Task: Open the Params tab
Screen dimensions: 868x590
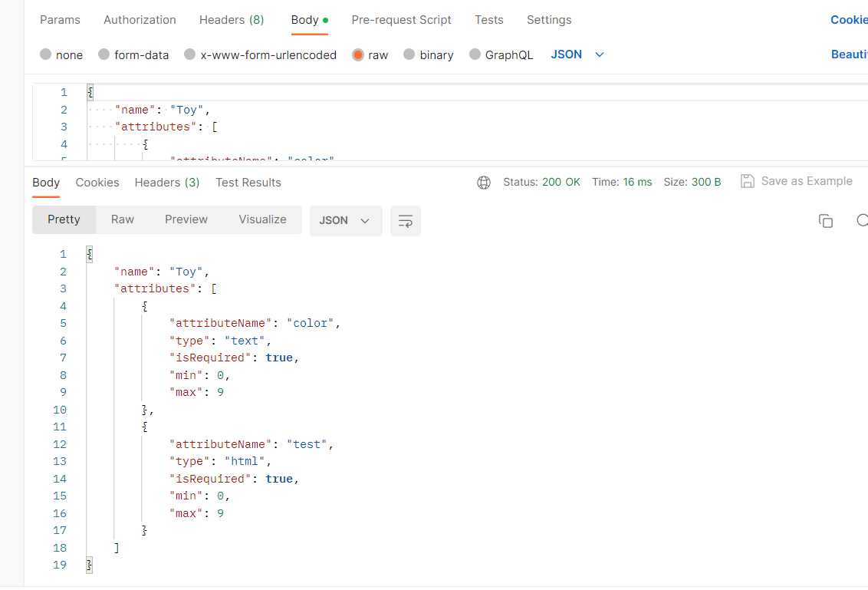Action: pyautogui.click(x=60, y=20)
